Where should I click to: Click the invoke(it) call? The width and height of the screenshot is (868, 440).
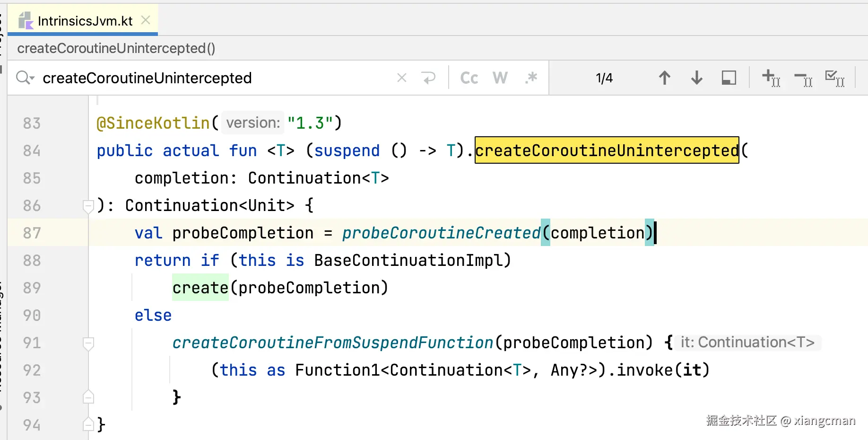point(663,370)
